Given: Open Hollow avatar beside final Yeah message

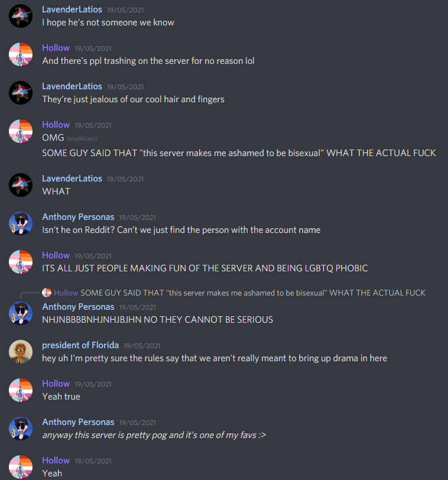Looking at the screenshot, I should tap(21, 467).
